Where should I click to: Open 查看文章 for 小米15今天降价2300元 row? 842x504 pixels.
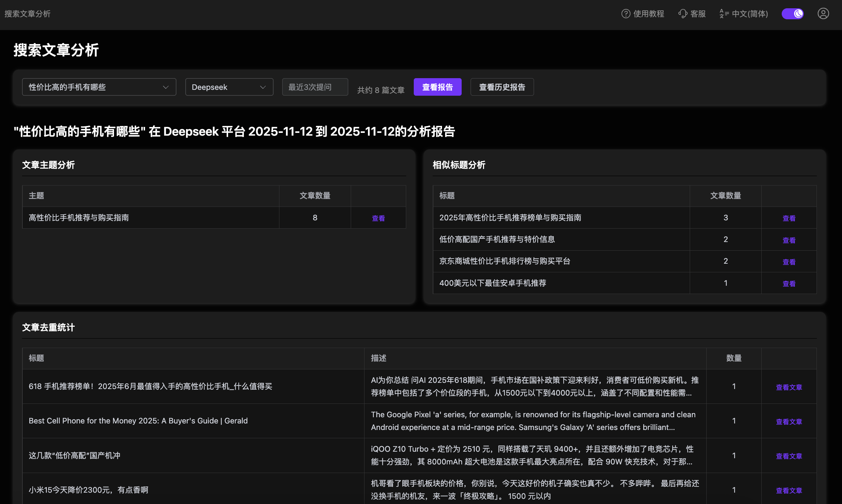[x=789, y=491]
